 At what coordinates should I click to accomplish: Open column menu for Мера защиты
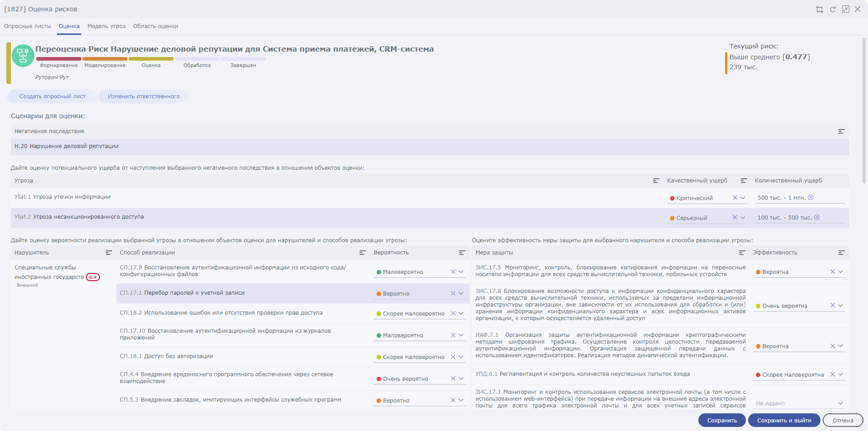point(742,253)
